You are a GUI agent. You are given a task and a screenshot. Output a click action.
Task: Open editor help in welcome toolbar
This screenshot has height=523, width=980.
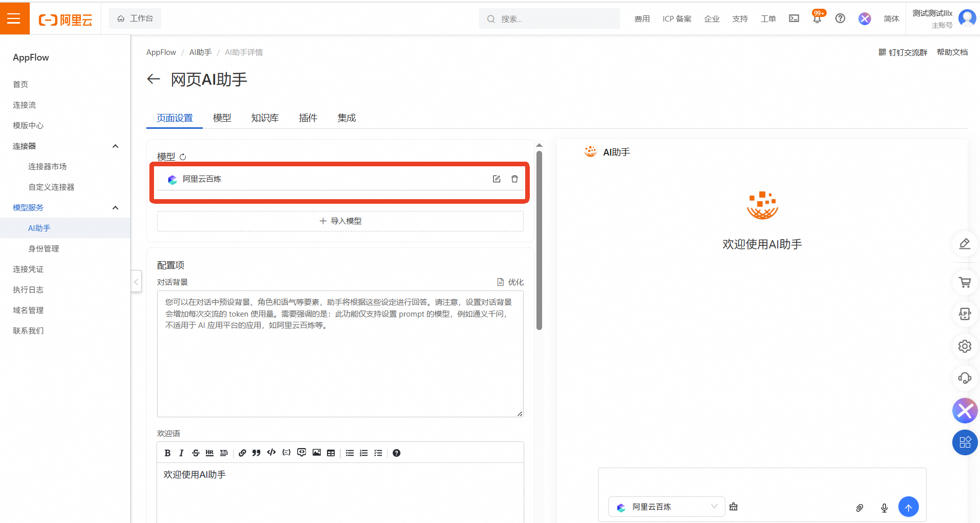[396, 453]
